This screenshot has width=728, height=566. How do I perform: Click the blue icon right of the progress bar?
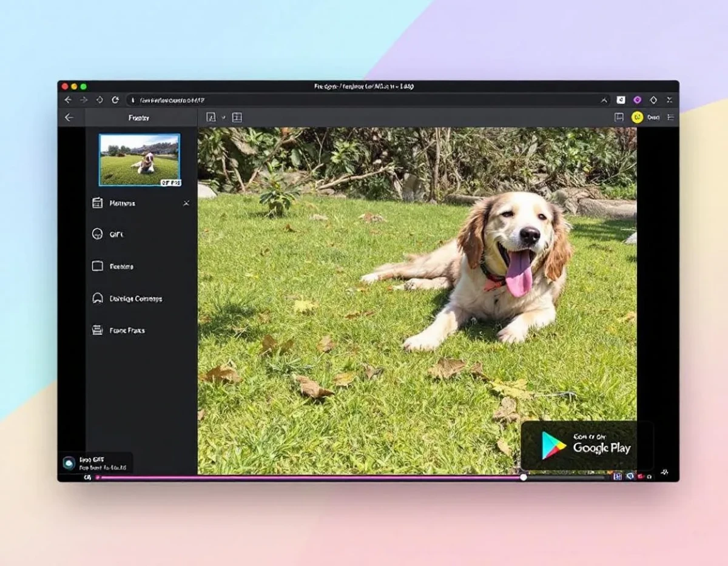coord(618,477)
